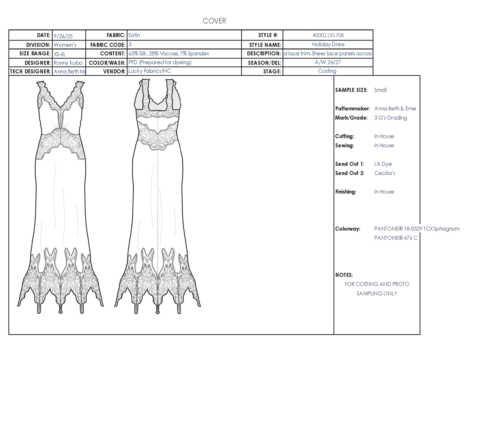The image size is (504, 424).
Task: Click the Description field about lace trim
Action: pyautogui.click(x=328, y=54)
